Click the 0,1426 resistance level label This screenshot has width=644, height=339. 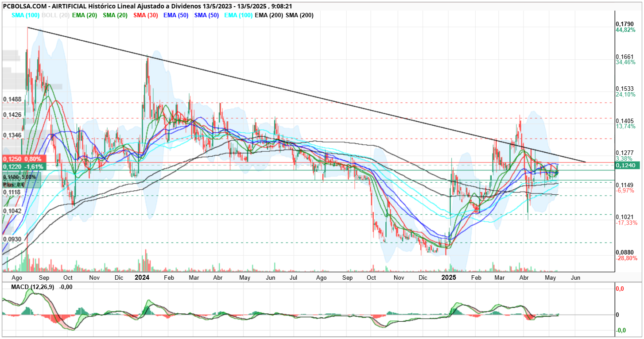pos(12,115)
